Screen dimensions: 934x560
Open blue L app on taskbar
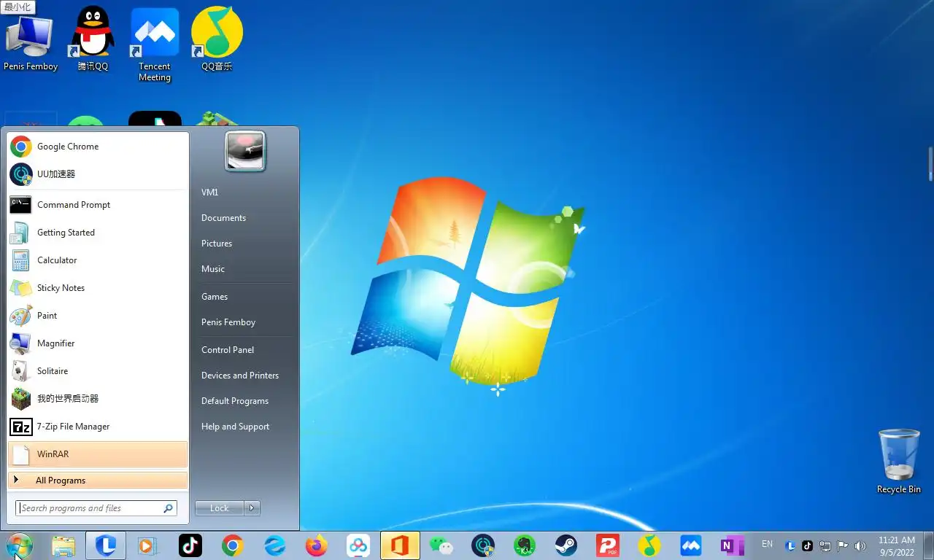click(106, 545)
